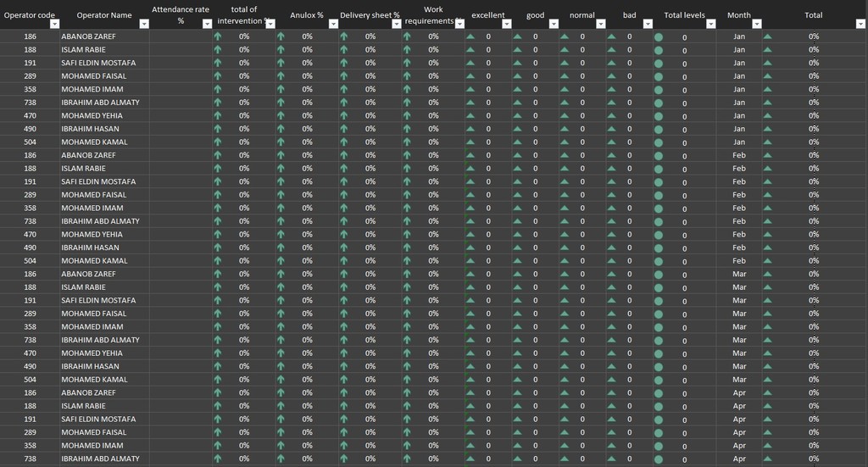Open the bad column filter dropdown
The height and width of the screenshot is (467, 868).
648,24
